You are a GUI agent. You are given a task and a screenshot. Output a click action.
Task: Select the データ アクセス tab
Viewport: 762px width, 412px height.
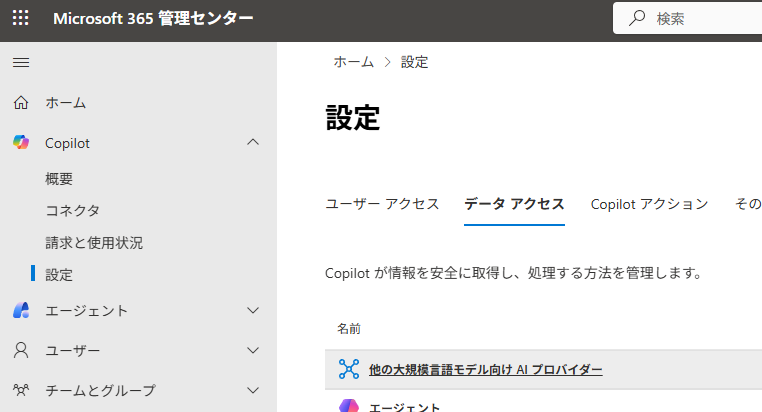514,204
